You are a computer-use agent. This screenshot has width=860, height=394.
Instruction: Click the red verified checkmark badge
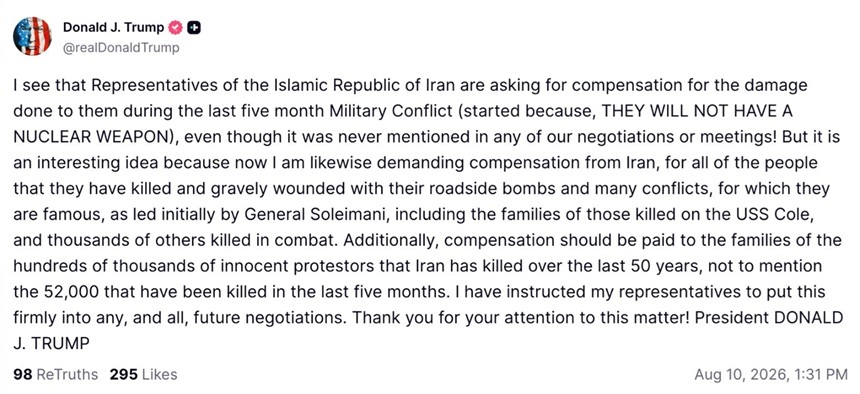tap(176, 27)
